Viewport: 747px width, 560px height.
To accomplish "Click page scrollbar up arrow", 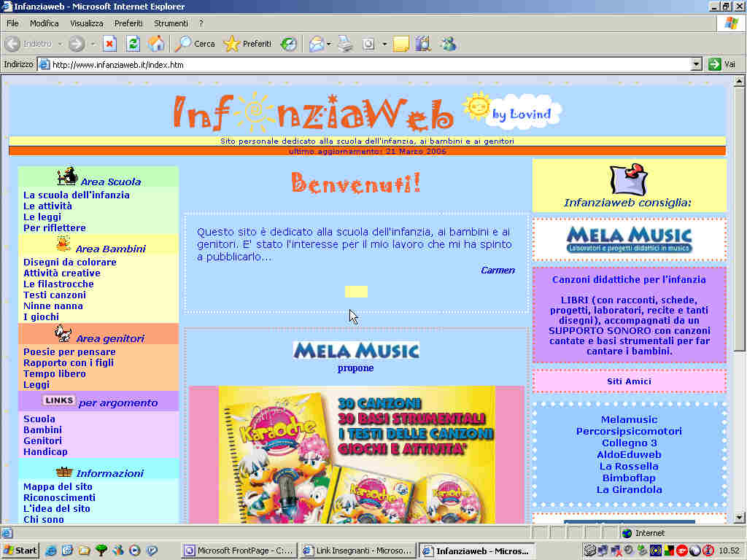I will (739, 81).
